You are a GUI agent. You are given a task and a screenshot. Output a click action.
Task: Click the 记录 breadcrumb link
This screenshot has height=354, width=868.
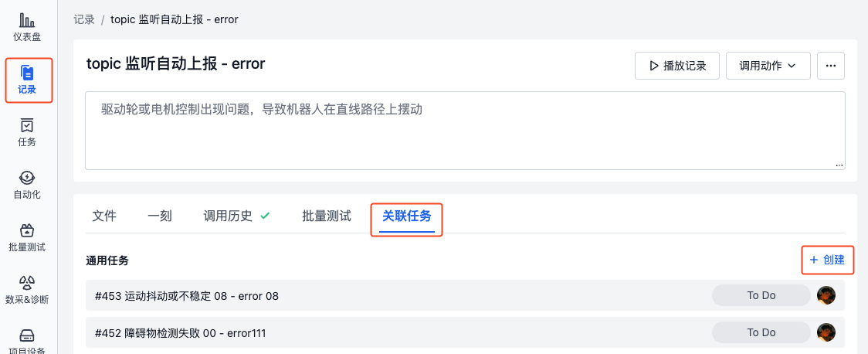click(x=84, y=19)
